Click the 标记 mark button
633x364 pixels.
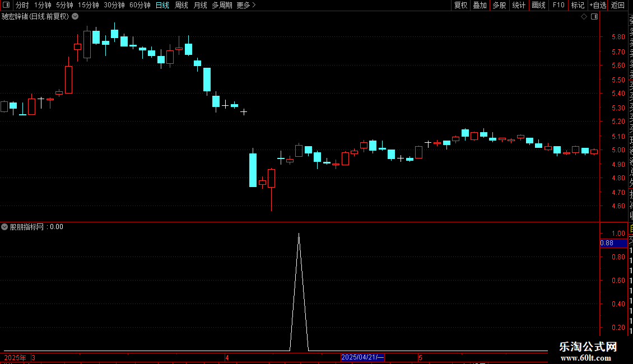pos(578,5)
